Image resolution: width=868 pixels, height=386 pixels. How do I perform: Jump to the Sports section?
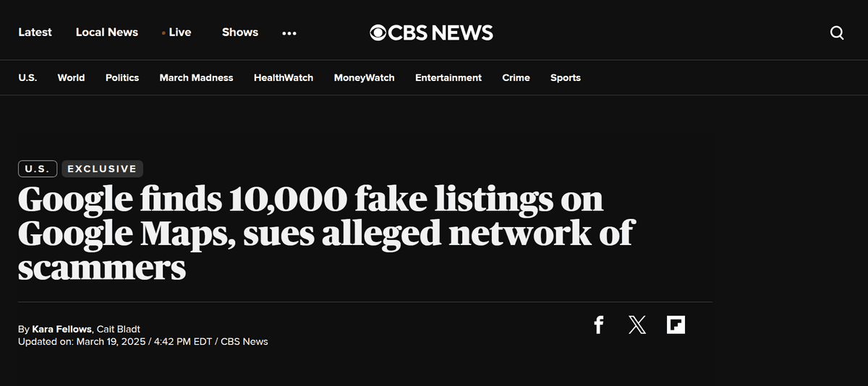coord(566,77)
